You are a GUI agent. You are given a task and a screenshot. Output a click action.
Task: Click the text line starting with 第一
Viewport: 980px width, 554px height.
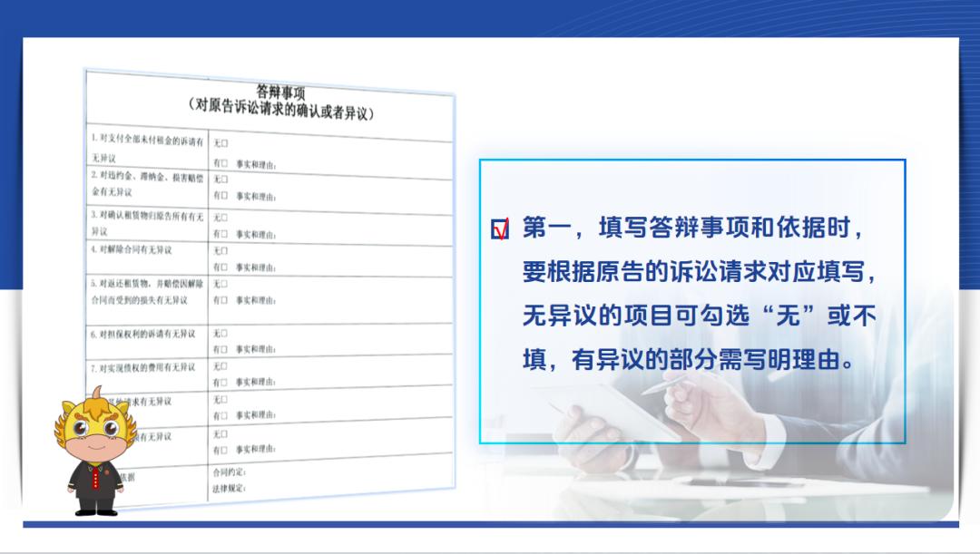[x=691, y=228]
